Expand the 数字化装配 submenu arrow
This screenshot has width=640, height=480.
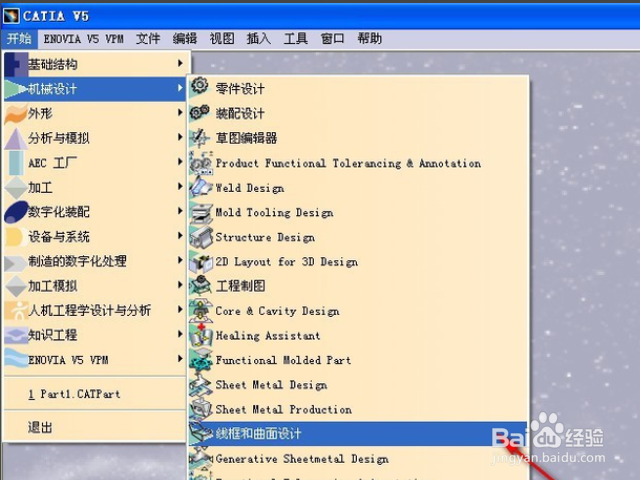pos(180,211)
